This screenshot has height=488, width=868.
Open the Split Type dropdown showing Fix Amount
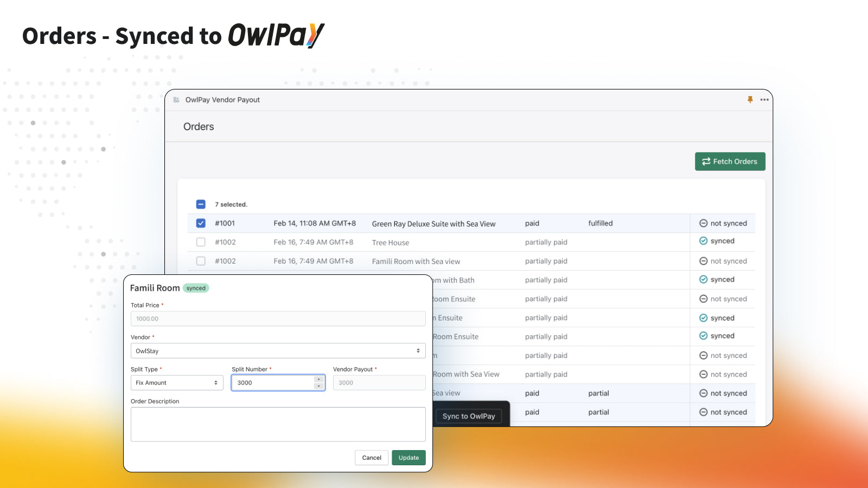coord(176,382)
